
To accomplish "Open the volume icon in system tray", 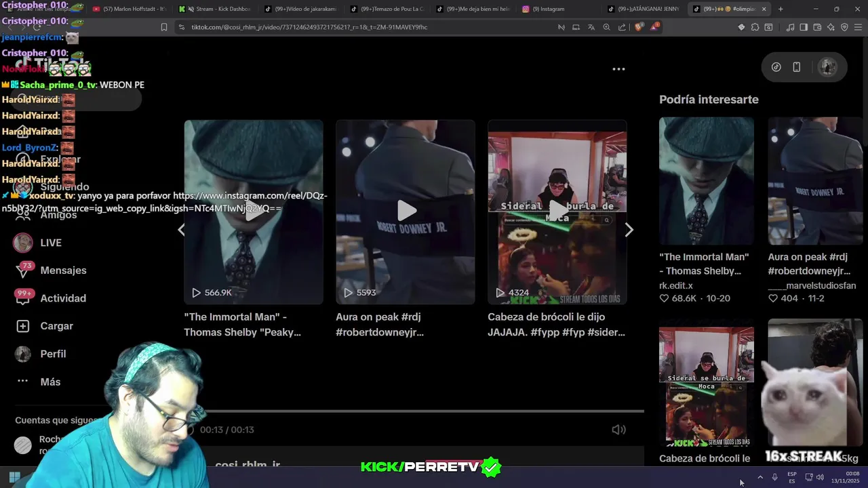I will [820, 477].
